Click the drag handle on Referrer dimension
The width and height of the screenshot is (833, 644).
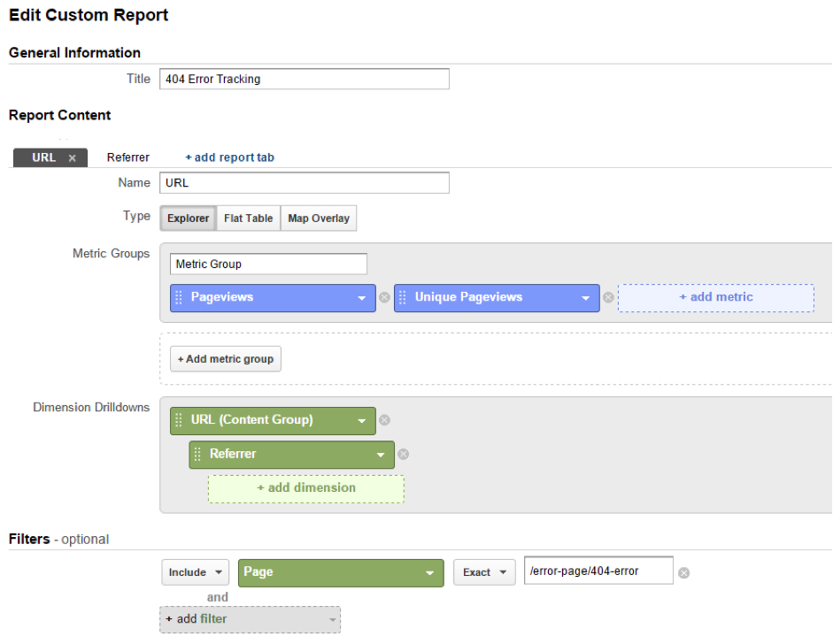pyautogui.click(x=197, y=455)
